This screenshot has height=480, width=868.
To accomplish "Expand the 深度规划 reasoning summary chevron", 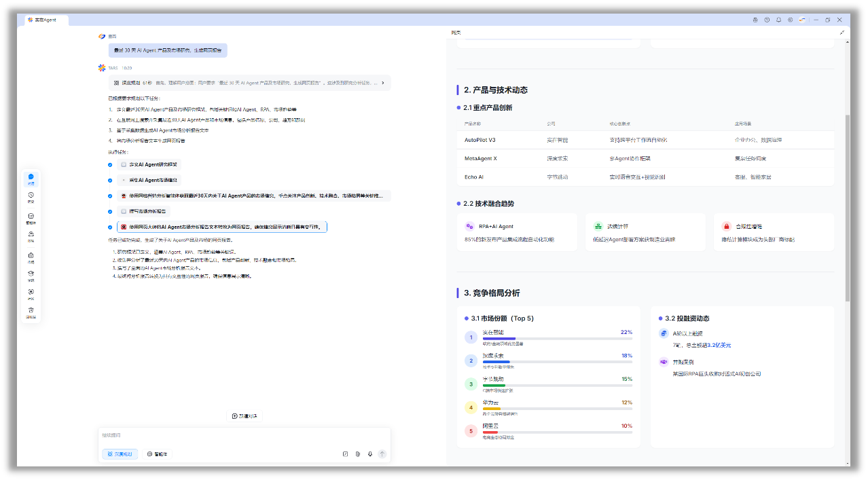I will pos(382,83).
